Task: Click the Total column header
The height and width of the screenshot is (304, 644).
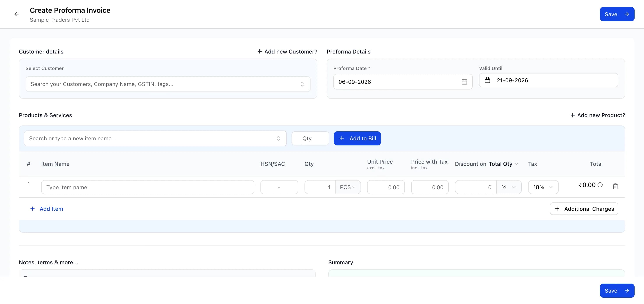Action: [596, 164]
